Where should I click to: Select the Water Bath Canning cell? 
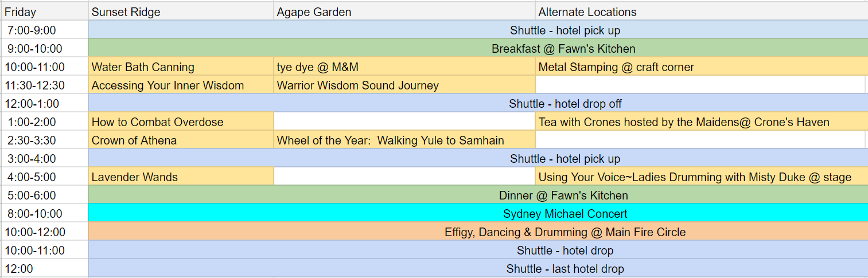click(x=181, y=66)
